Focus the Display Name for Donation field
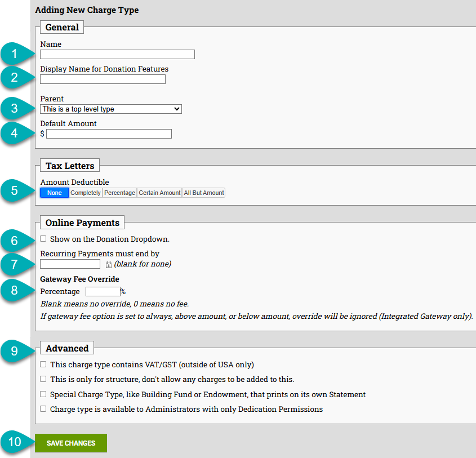Screen dimensions: 476x458 tap(103, 79)
